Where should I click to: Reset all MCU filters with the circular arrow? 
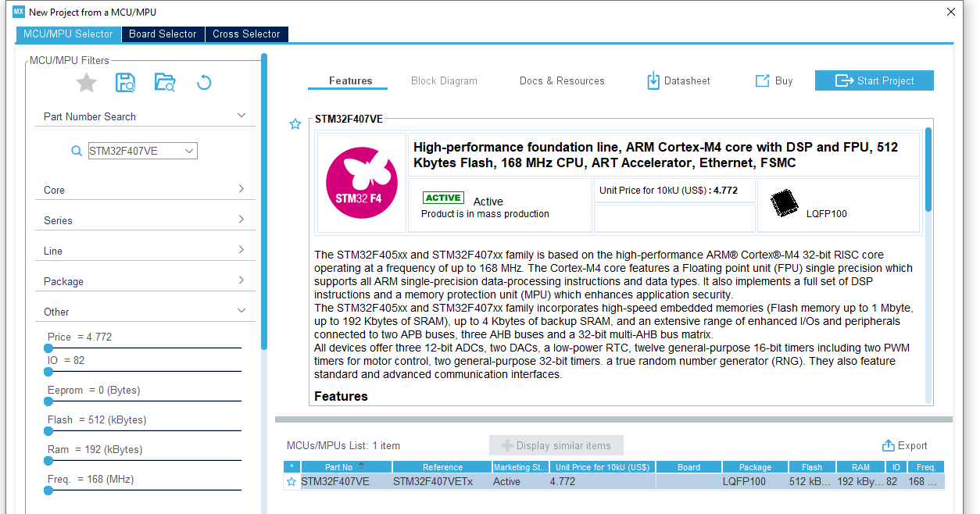click(204, 82)
